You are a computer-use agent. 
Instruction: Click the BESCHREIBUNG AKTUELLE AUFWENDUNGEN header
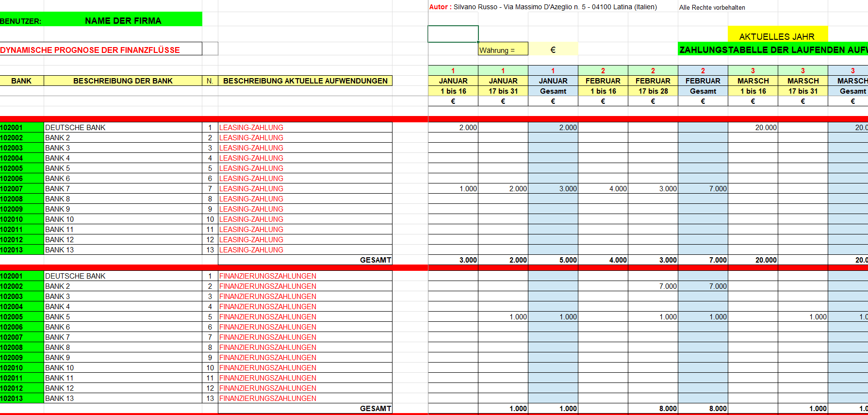(x=305, y=81)
